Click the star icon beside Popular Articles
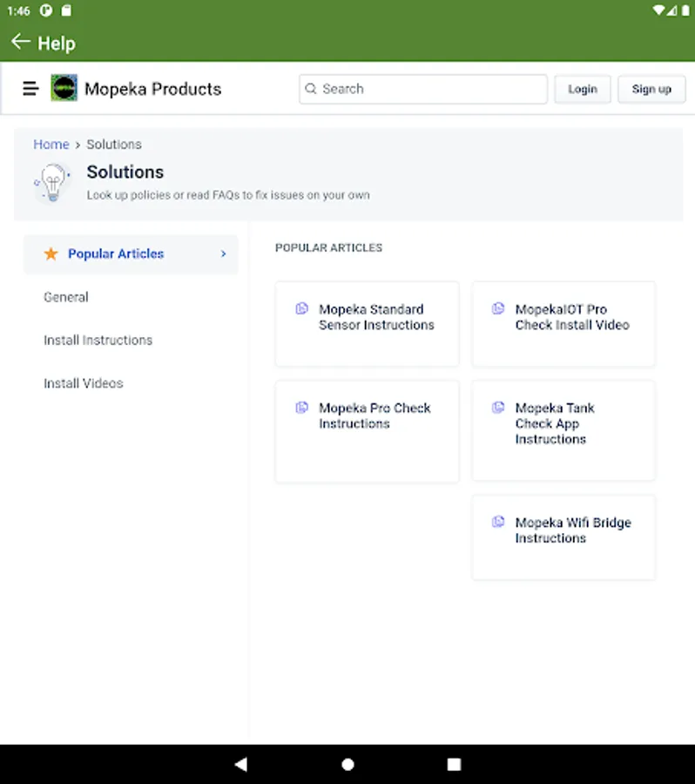This screenshot has height=784, width=695. [x=51, y=254]
